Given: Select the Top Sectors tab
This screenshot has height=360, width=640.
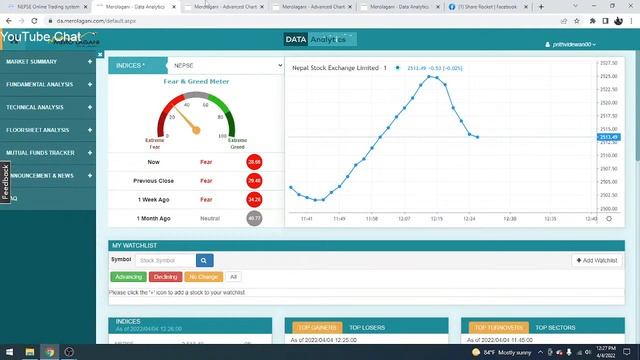Looking at the screenshot, I should pos(555,328).
